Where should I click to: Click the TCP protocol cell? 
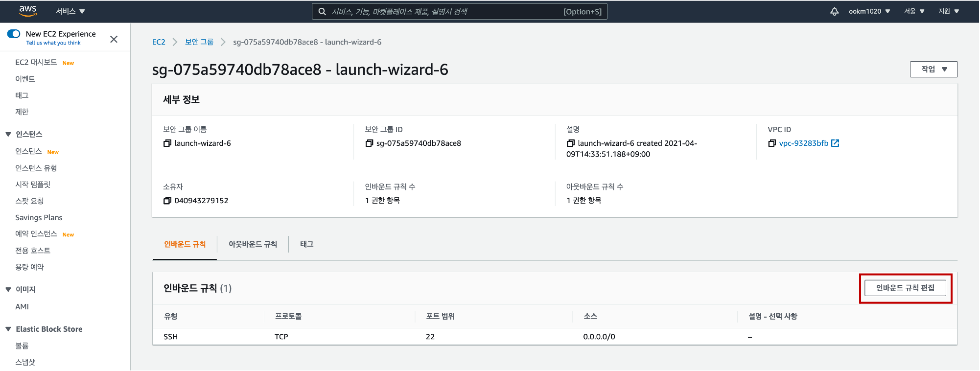pyautogui.click(x=281, y=337)
